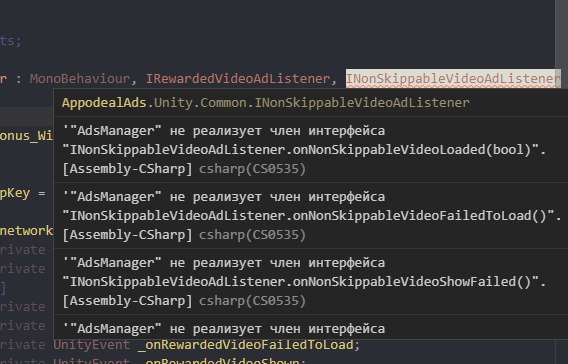The width and height of the screenshot is (568, 364).
Task: Click the AppodealAds.Unity.Common.INonSkippableVideoAdListener tooltip header
Action: click(266, 103)
